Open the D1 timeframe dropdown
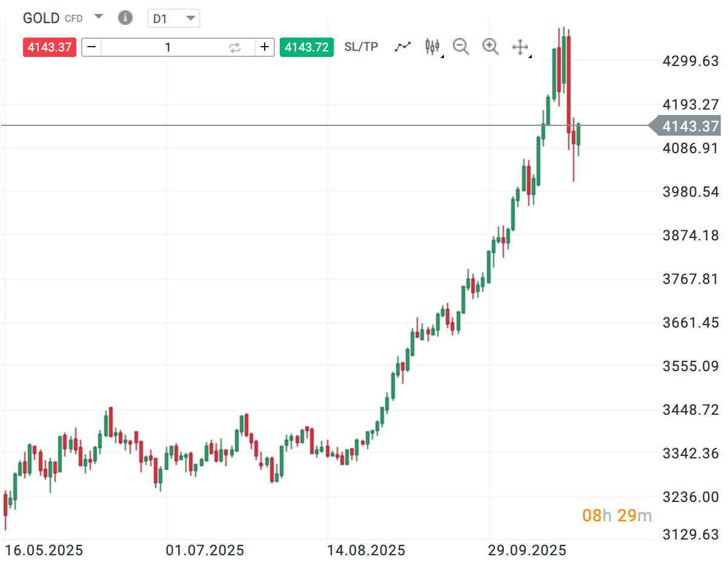728x568 pixels. pos(174,18)
